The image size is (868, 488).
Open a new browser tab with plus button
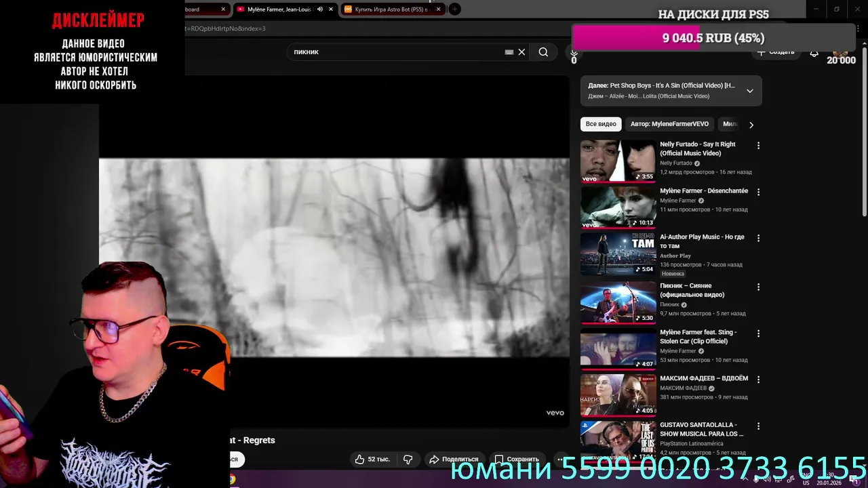(x=455, y=9)
